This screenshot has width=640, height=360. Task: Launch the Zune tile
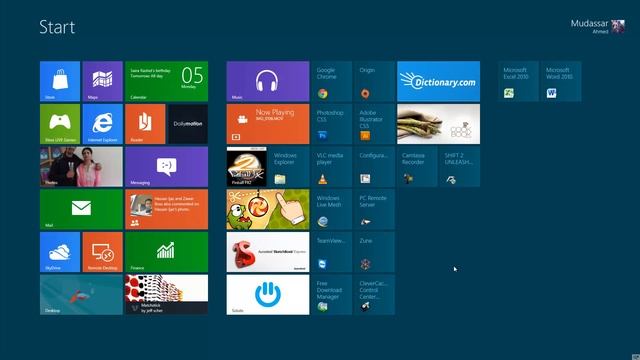(x=375, y=252)
